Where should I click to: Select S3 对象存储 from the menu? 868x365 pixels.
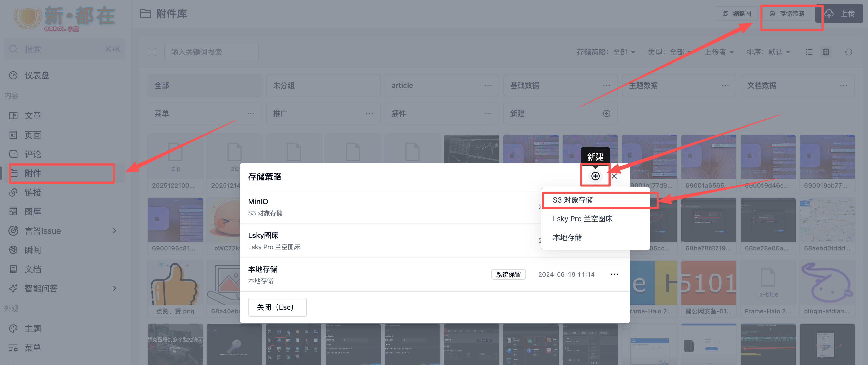tap(573, 200)
